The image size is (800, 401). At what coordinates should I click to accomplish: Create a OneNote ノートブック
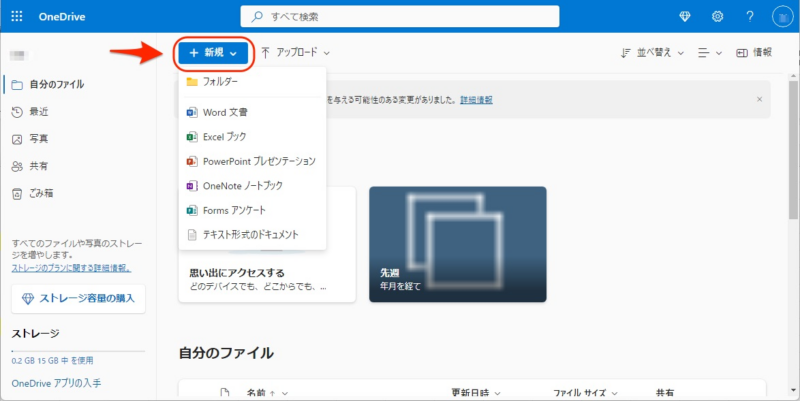252,186
